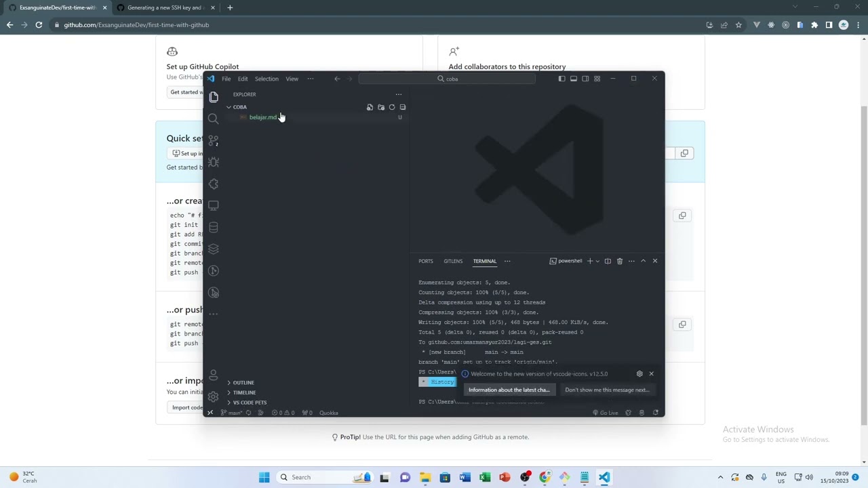This screenshot has height=488, width=868.
Task: Open terminal panel more actions ellipsis
Action: click(x=631, y=261)
